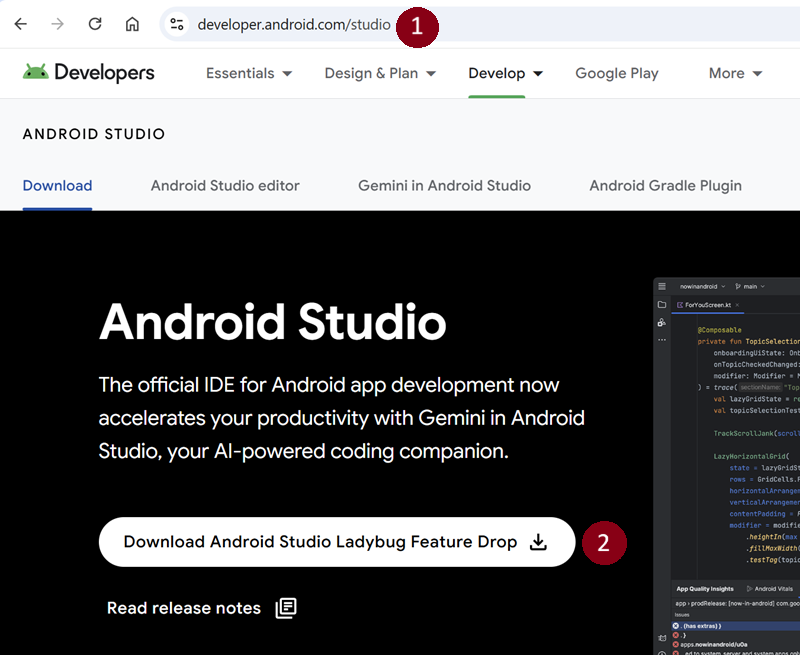Open the Develop dropdown menu
The height and width of the screenshot is (655, 800).
(505, 73)
